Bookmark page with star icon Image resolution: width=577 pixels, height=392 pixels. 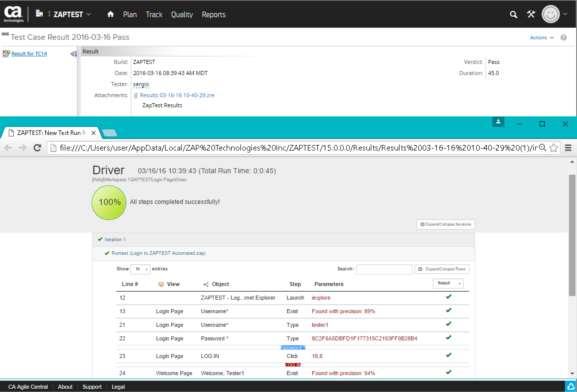pos(554,148)
